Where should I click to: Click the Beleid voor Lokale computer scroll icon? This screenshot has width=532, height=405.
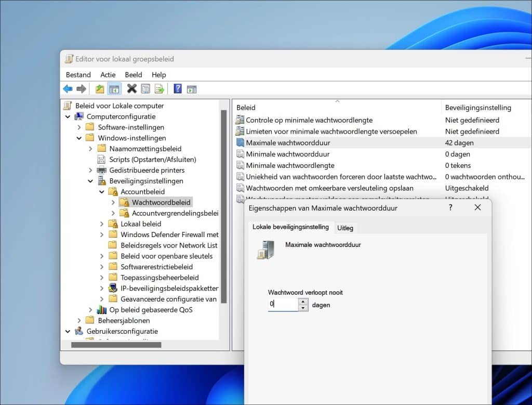[x=68, y=106]
